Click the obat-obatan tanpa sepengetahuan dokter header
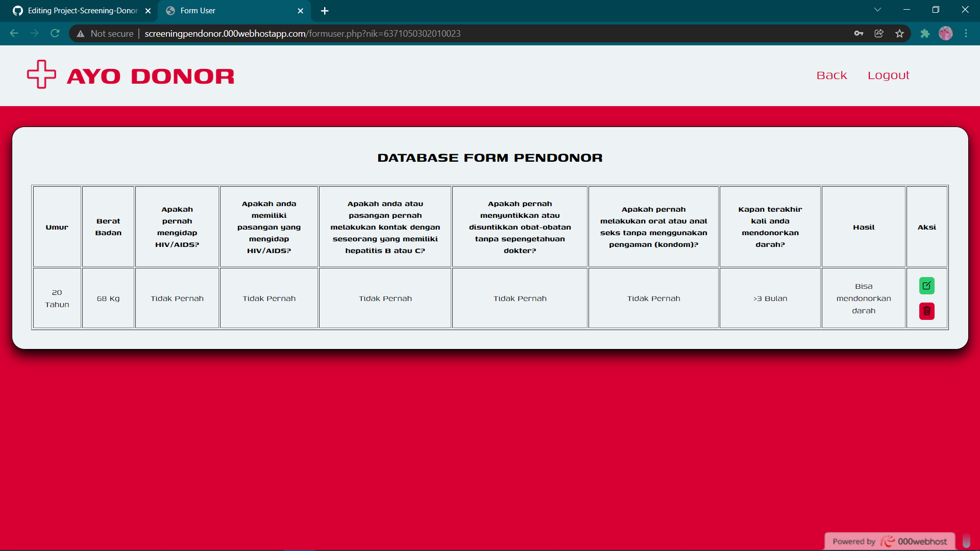Image resolution: width=980 pixels, height=551 pixels. click(x=520, y=227)
